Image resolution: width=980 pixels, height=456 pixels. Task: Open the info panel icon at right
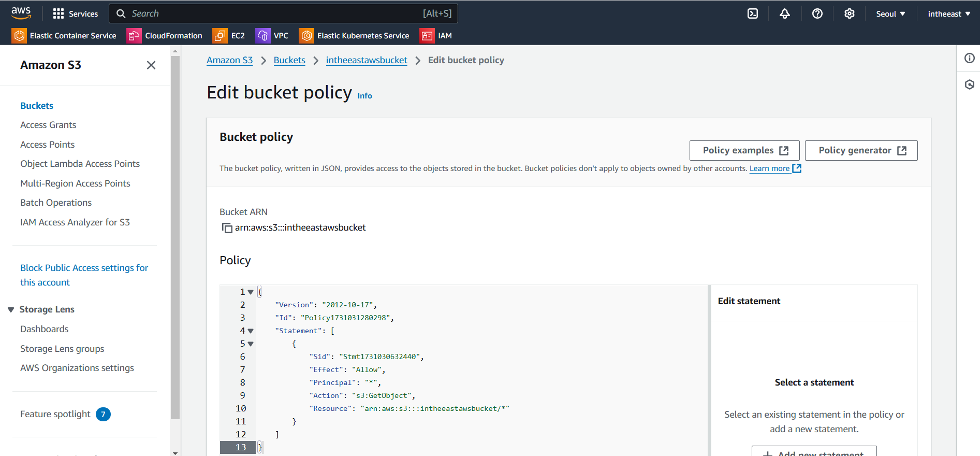pos(970,58)
